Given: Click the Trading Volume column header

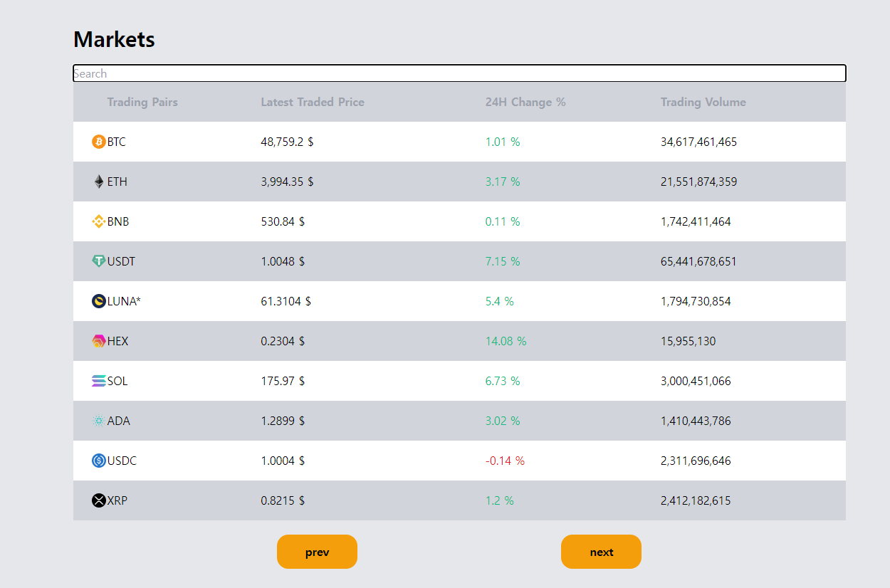Looking at the screenshot, I should pos(703,102).
